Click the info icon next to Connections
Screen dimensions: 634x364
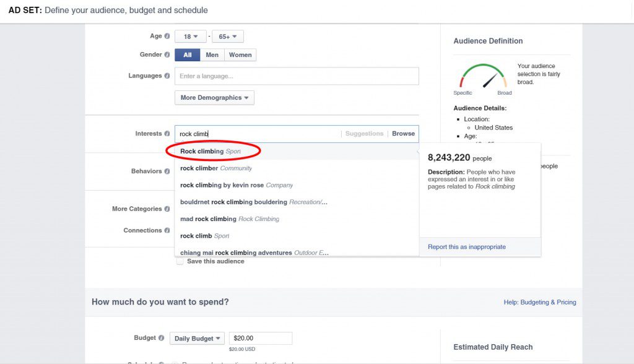coord(167,230)
